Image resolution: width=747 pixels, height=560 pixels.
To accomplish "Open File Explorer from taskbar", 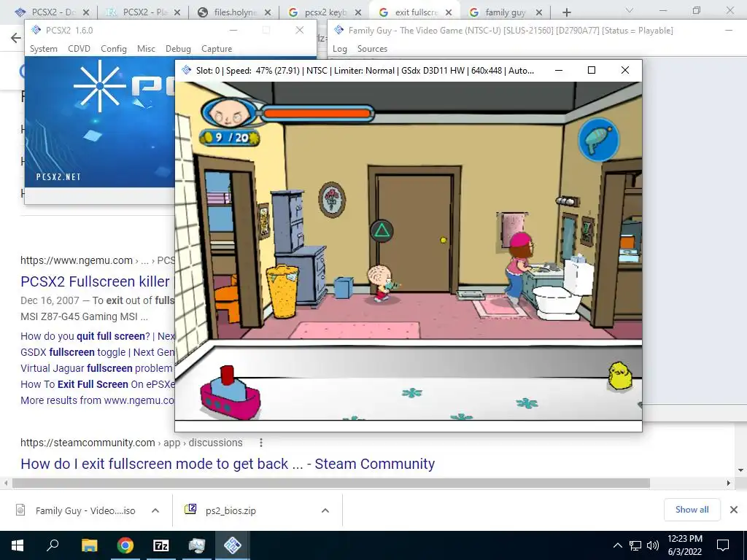I will click(x=89, y=545).
